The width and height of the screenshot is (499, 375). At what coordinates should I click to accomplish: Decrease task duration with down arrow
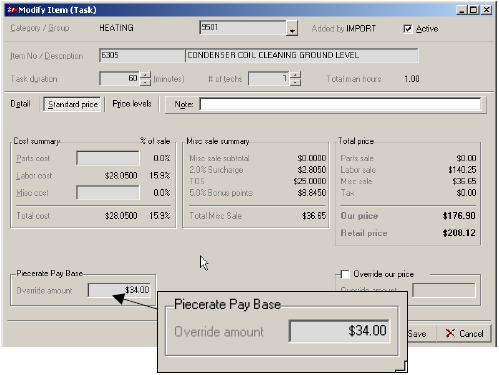coord(145,82)
